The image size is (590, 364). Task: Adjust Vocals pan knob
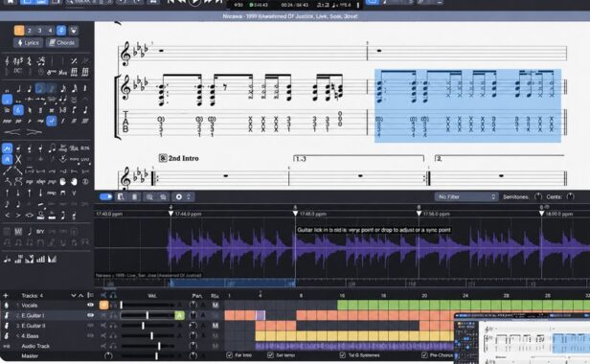click(193, 305)
